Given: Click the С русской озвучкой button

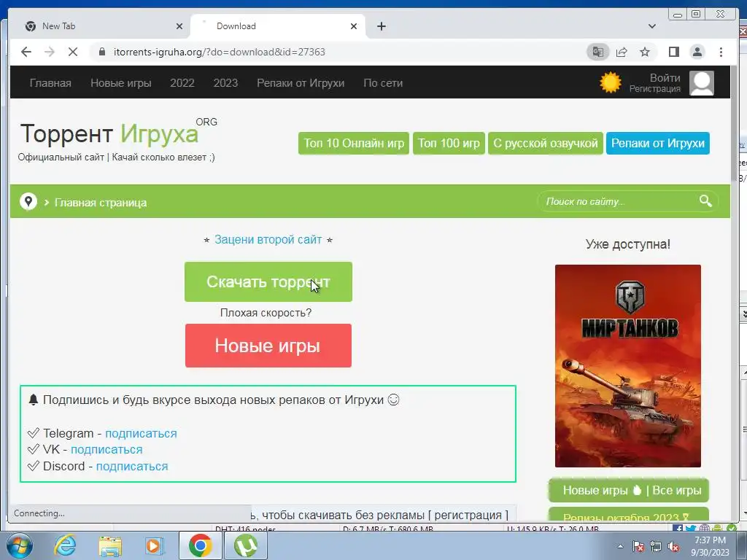Looking at the screenshot, I should pos(546,144).
